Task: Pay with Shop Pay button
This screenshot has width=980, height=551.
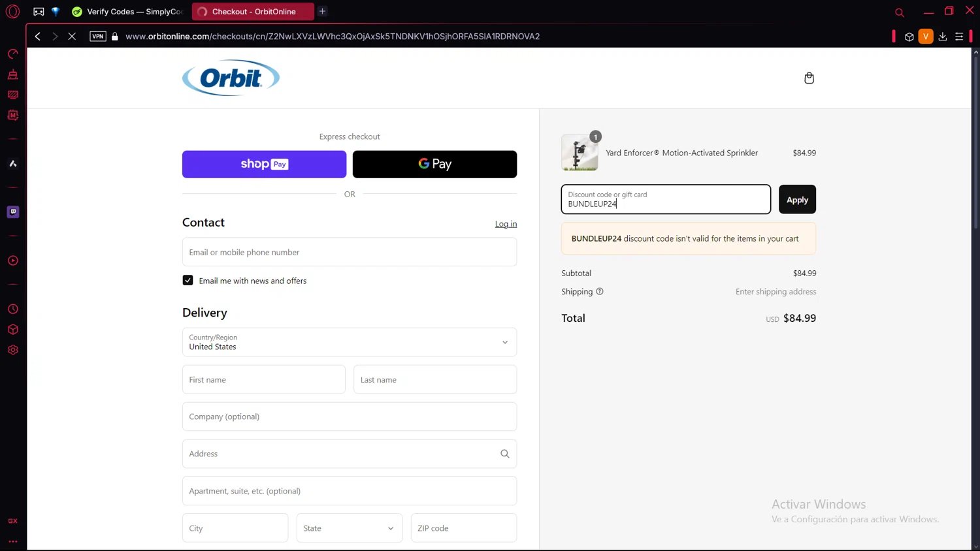Action: (x=264, y=165)
